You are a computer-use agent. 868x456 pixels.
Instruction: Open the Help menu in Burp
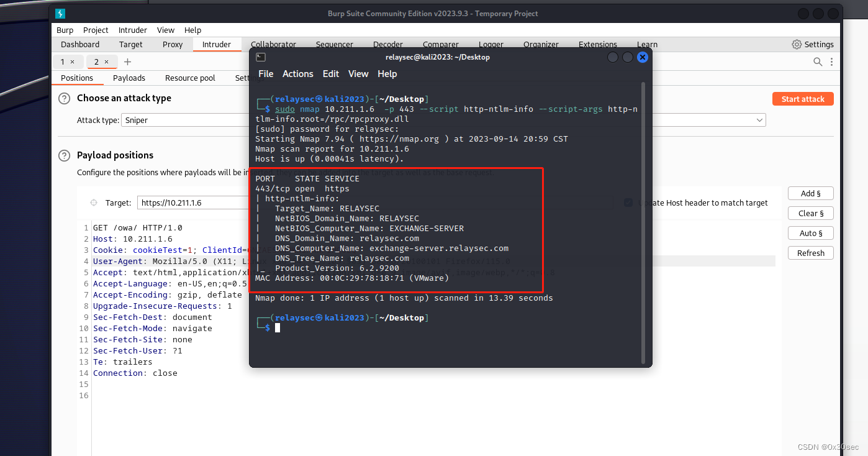tap(193, 30)
